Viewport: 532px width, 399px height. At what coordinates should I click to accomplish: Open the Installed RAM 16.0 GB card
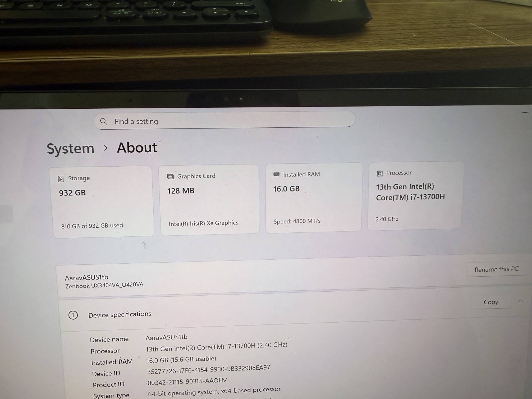(x=314, y=198)
